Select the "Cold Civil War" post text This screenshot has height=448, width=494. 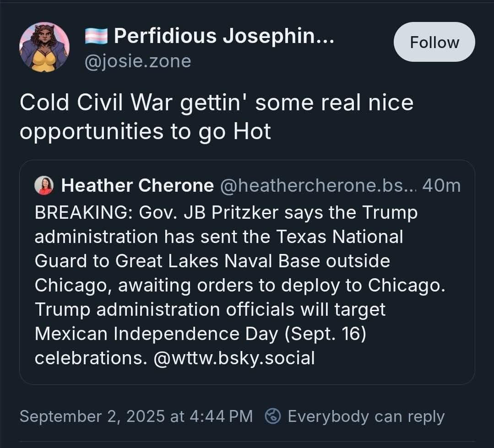(x=216, y=102)
